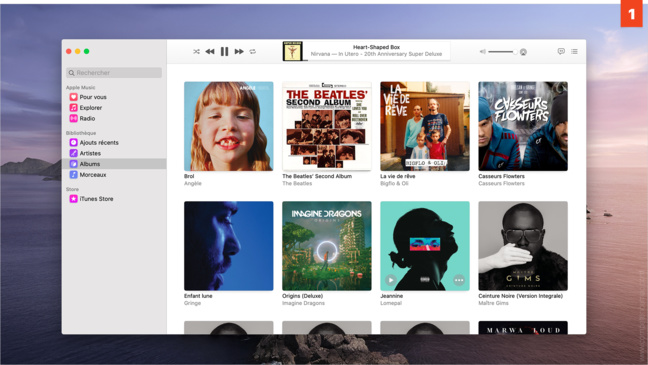The image size is (648, 365).
Task: Open Ceinture Noire album cover
Action: (523, 246)
